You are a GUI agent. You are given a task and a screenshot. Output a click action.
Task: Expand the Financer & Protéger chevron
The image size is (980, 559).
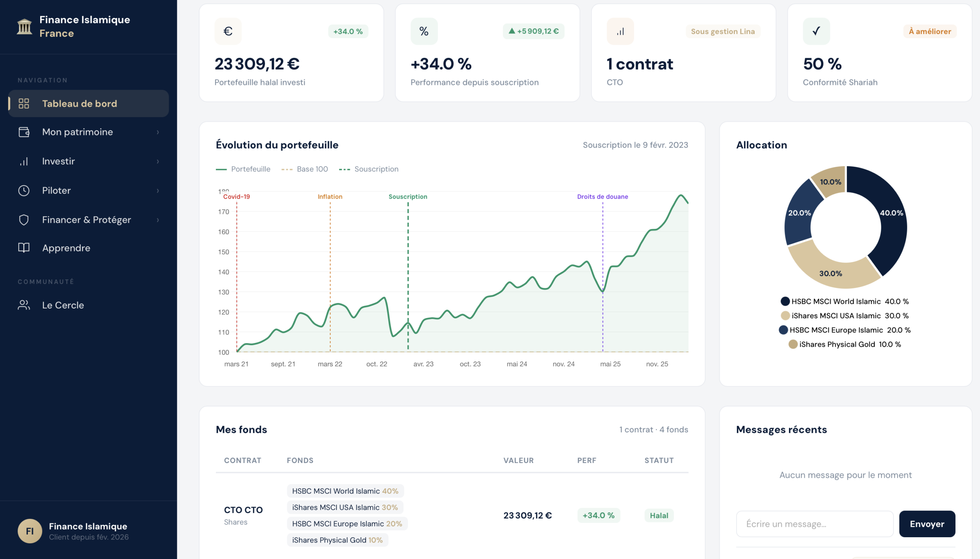158,220
